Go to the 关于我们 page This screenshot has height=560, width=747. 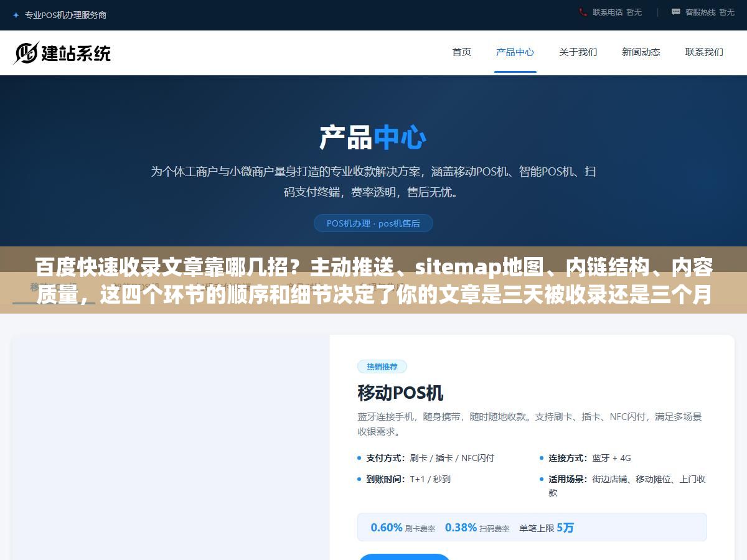point(578,52)
